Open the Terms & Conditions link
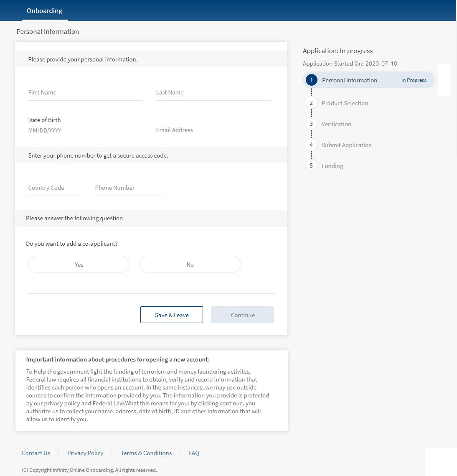 pyautogui.click(x=146, y=453)
